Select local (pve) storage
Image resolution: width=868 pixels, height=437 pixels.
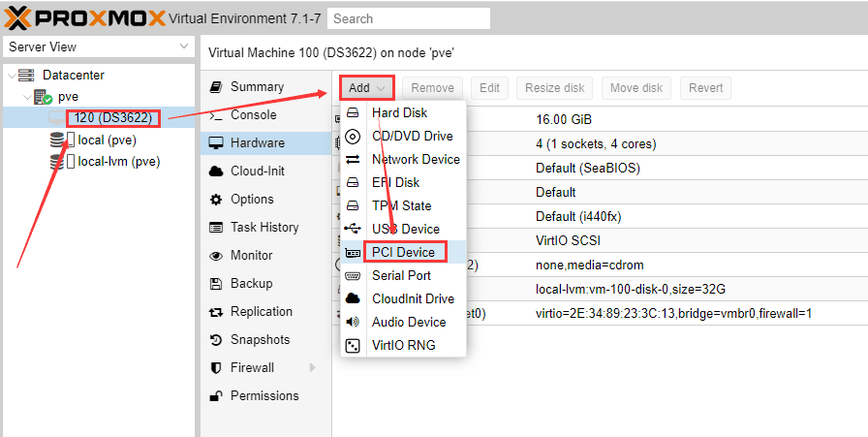pos(107,140)
